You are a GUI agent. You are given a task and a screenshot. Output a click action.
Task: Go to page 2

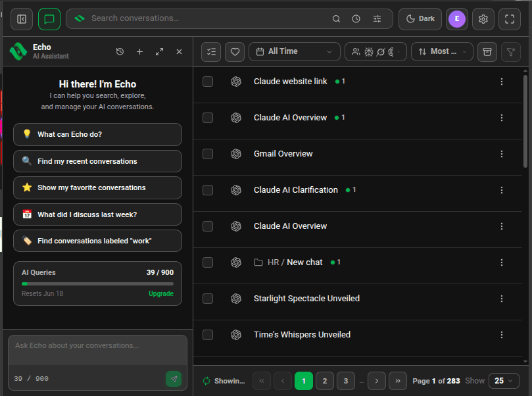point(325,381)
